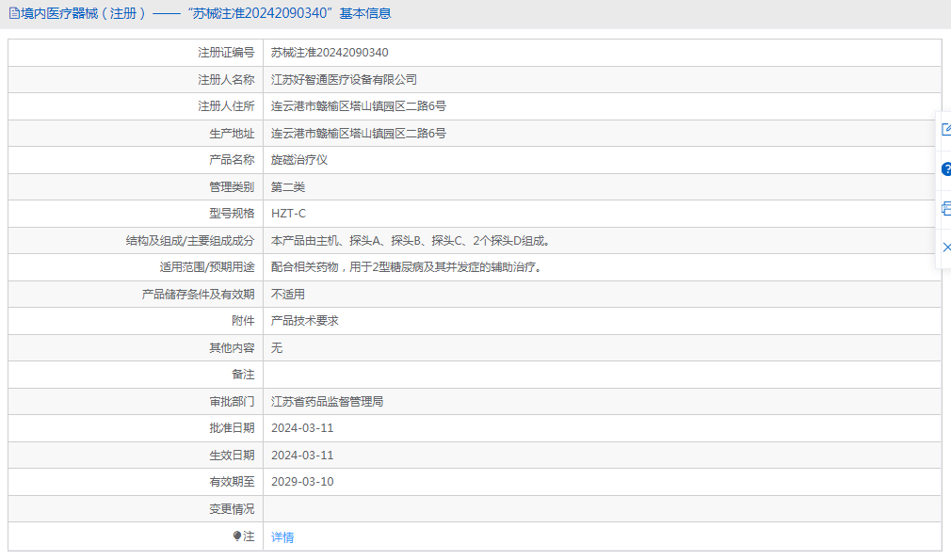Click the 型号规格 label
This screenshot has width=951, height=560.
232,214
